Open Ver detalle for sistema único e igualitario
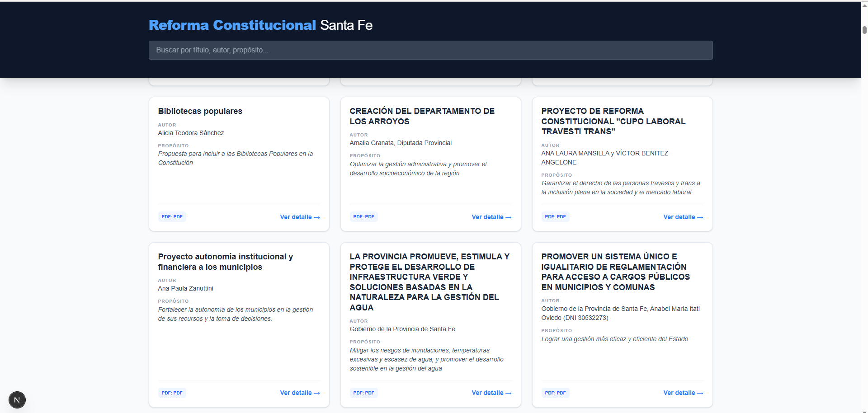This screenshot has width=868, height=413. 683,393
